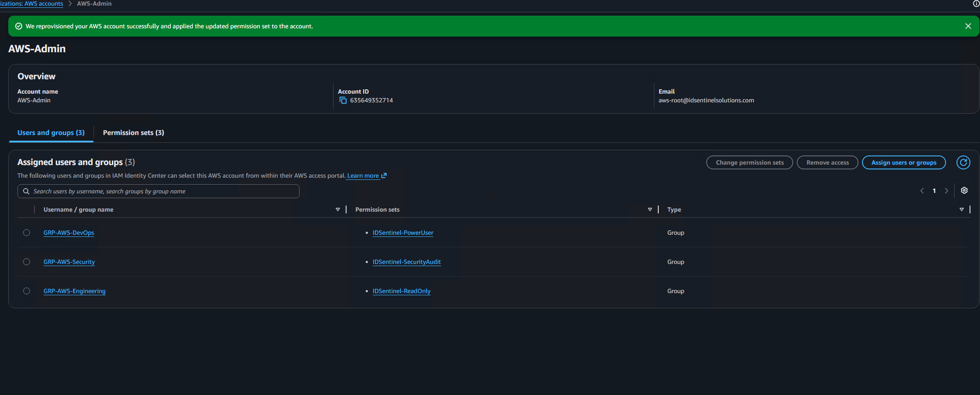The width and height of the screenshot is (980, 395).
Task: Go to previous page of assignments
Action: (x=922, y=191)
